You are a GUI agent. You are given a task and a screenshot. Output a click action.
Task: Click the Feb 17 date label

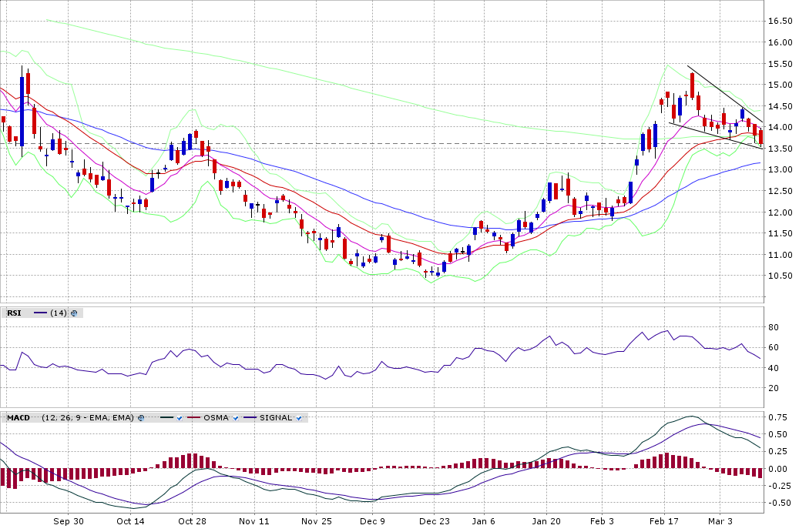point(664,521)
